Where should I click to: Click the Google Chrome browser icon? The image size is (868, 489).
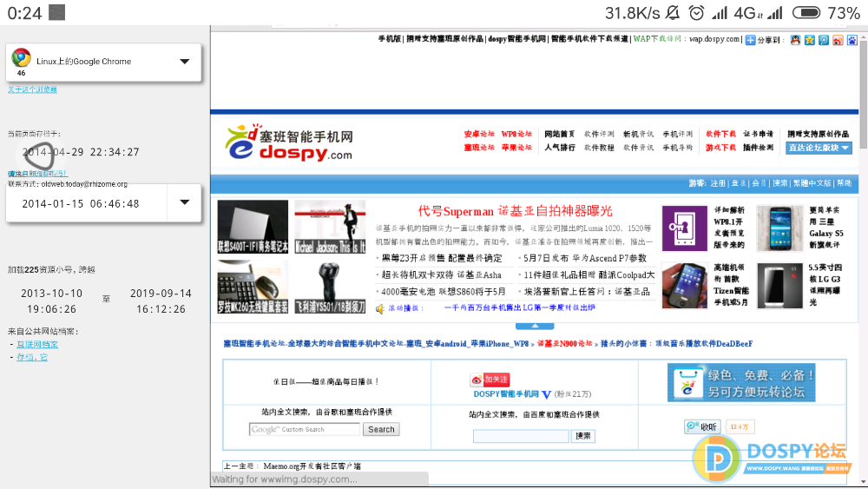coord(21,57)
